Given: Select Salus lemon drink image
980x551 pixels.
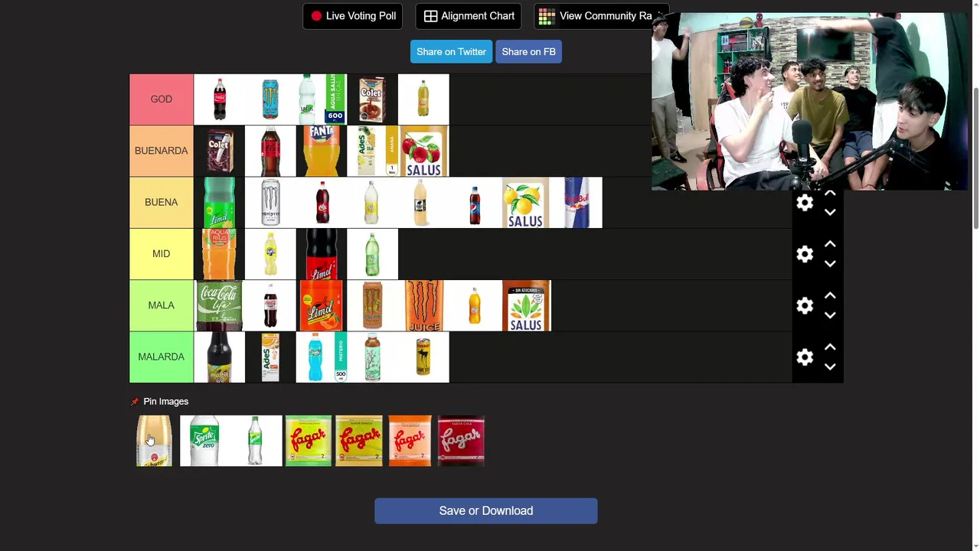Looking at the screenshot, I should click(x=525, y=202).
